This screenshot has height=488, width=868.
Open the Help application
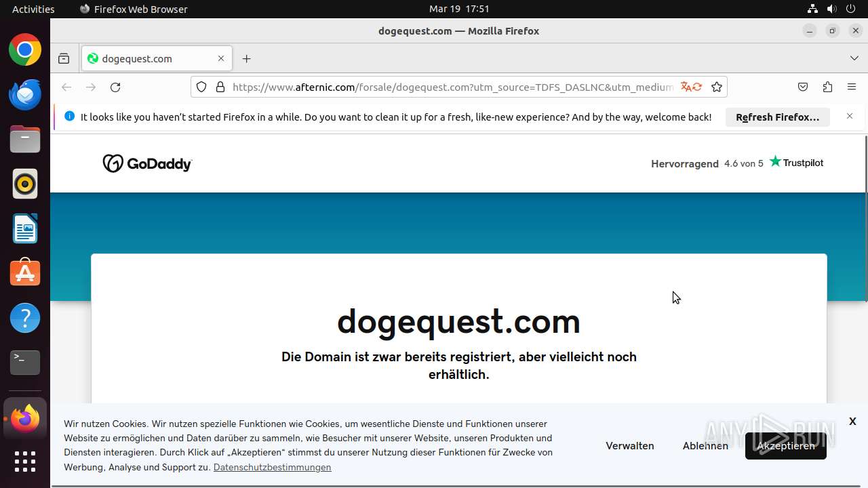pyautogui.click(x=25, y=318)
